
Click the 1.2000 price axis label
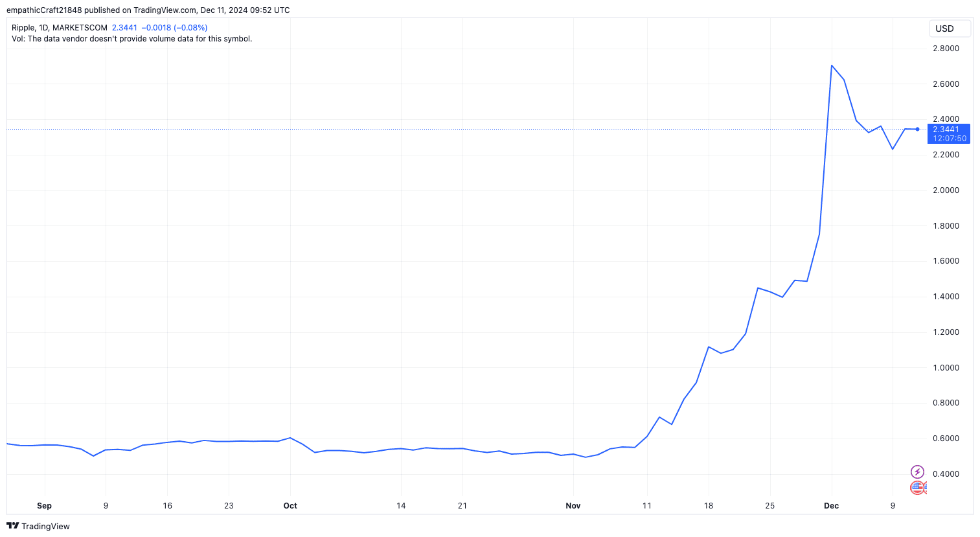point(946,332)
